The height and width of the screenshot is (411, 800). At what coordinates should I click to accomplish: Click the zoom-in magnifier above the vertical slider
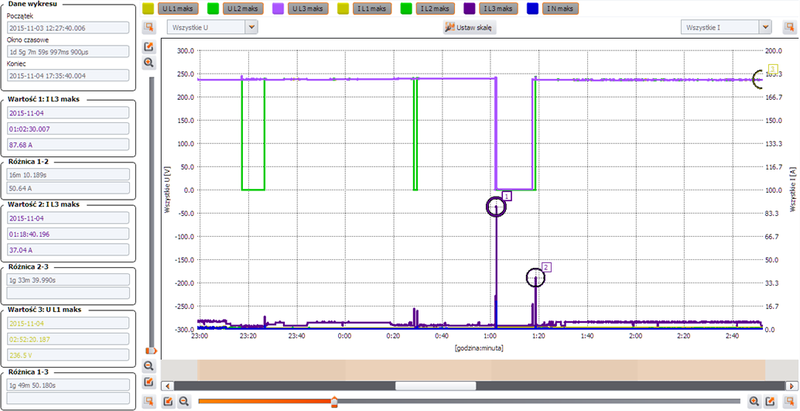[x=149, y=62]
